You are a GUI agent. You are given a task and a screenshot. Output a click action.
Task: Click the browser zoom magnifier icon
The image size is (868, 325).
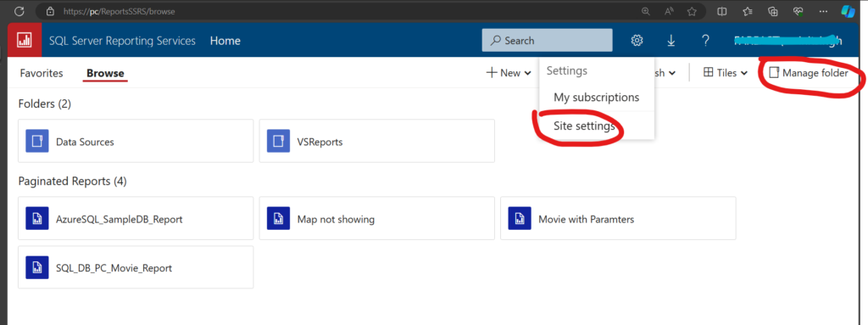point(645,11)
